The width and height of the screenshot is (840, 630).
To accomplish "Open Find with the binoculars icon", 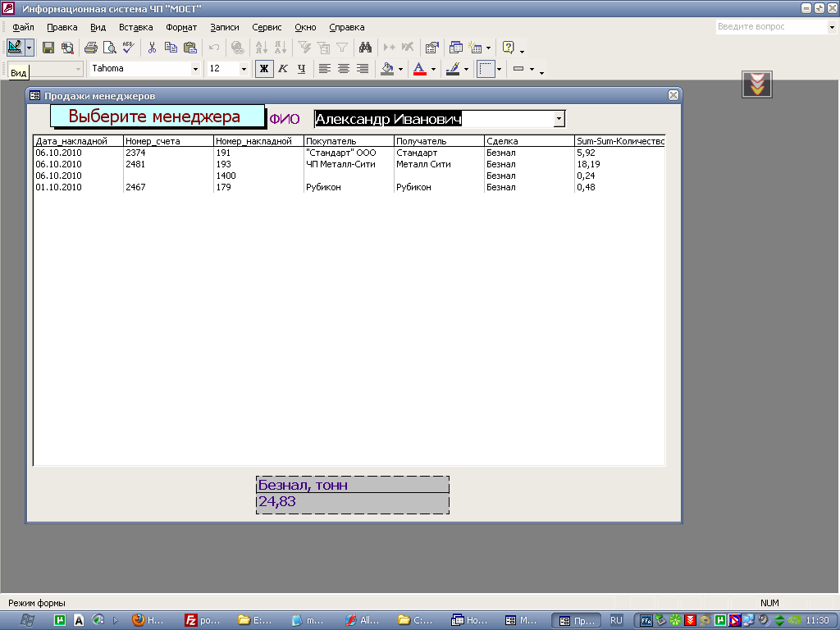I will 365,48.
